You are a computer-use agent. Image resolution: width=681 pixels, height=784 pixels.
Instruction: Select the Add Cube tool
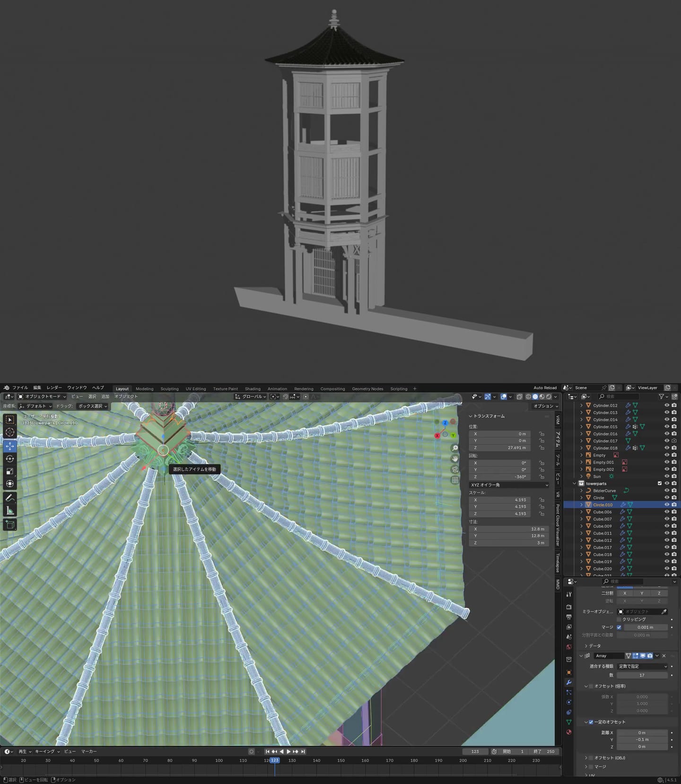coord(10,524)
